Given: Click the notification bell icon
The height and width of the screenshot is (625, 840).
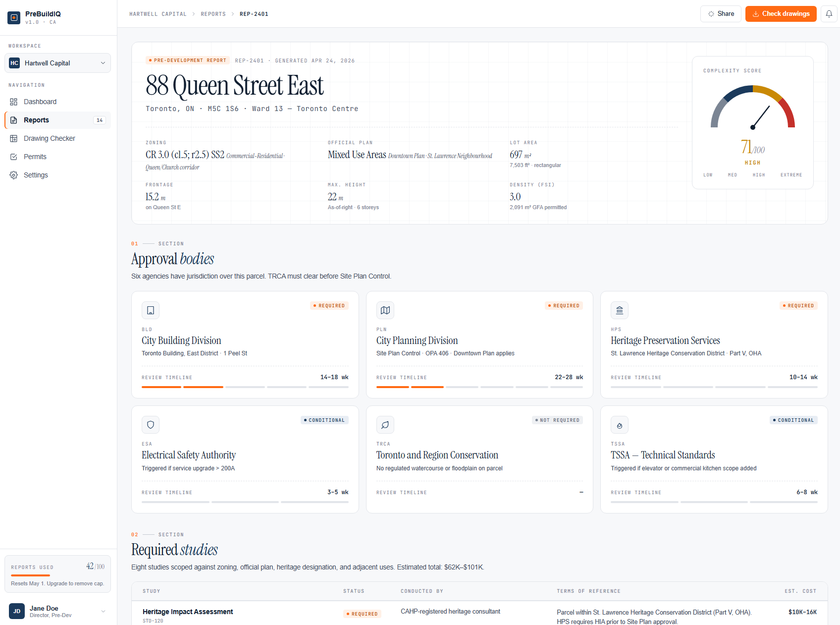Looking at the screenshot, I should pyautogui.click(x=829, y=14).
